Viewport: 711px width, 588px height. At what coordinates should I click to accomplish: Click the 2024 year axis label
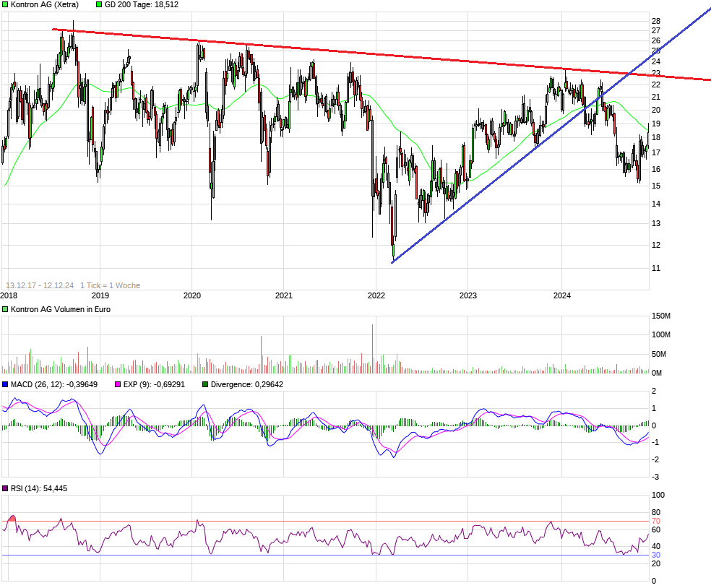(x=561, y=293)
